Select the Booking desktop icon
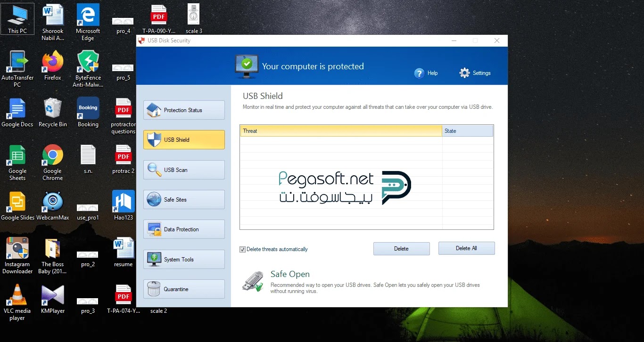644x342 pixels. click(88, 112)
